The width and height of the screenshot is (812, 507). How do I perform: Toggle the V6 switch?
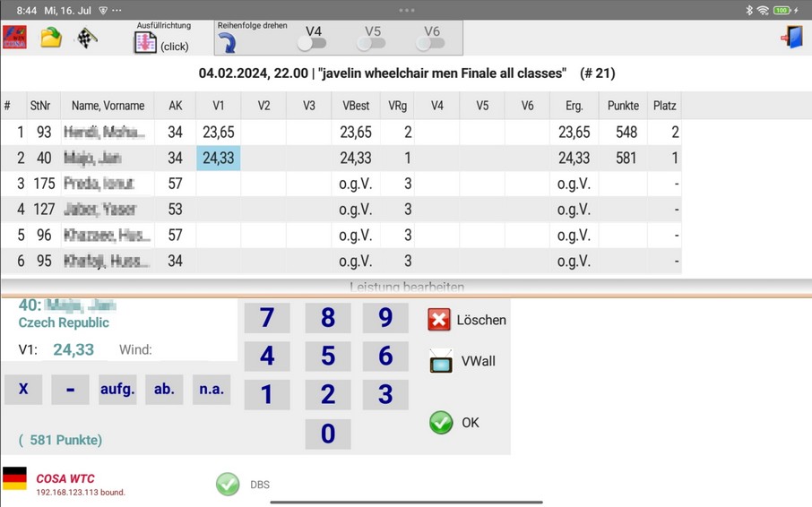click(x=430, y=43)
